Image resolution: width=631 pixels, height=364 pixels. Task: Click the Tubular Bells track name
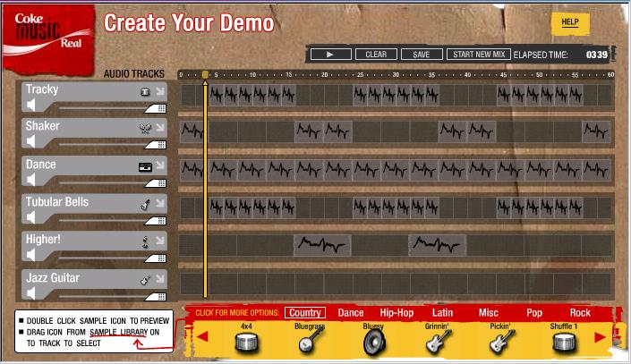(57, 202)
